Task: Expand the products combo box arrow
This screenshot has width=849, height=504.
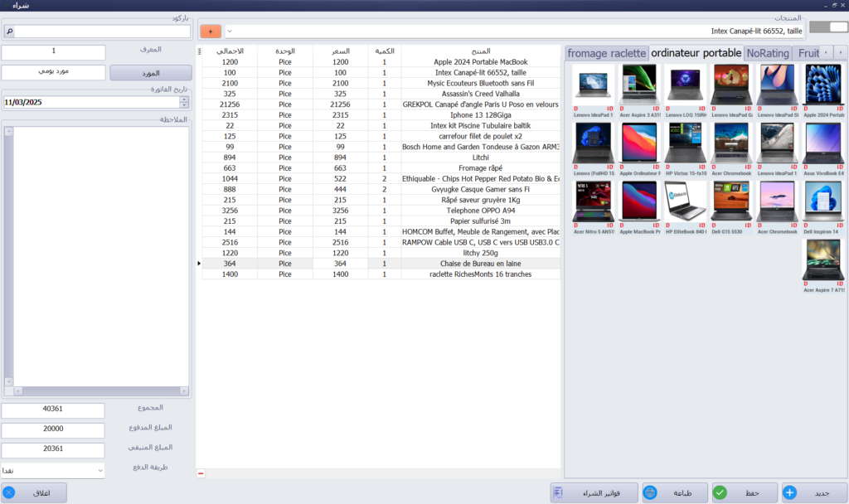Action: pyautogui.click(x=230, y=31)
